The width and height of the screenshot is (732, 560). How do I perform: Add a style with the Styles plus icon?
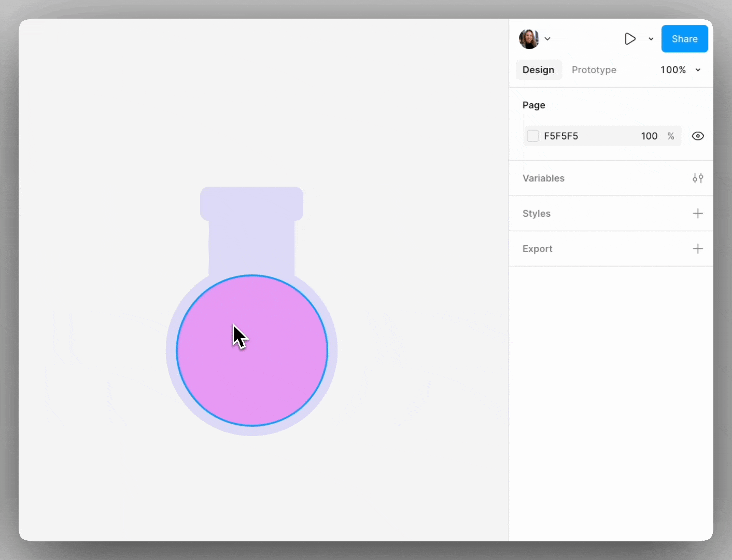[698, 214]
